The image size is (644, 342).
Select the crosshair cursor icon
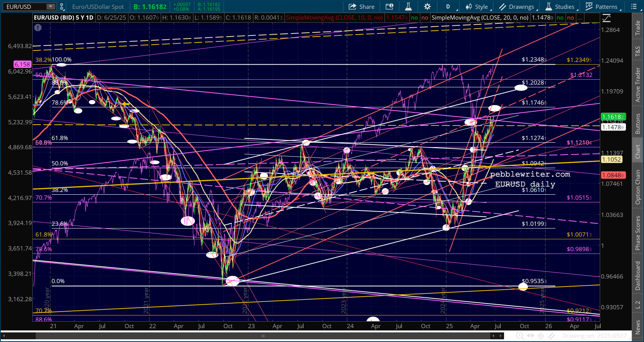pyautogui.click(x=541, y=336)
